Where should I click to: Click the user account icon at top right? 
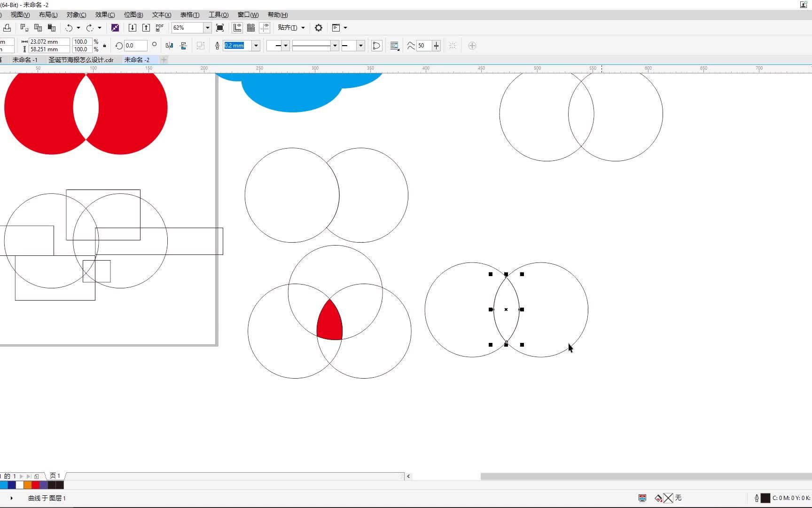[x=804, y=4]
